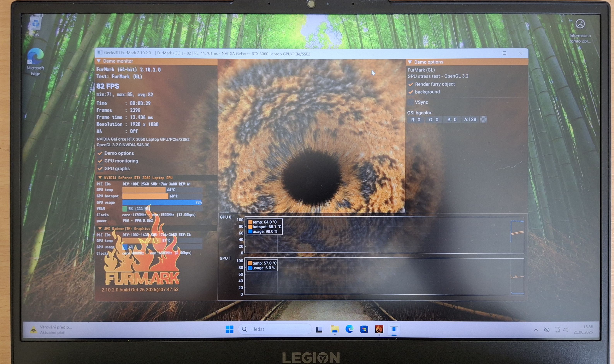Click the GPU 0 graph area
Screen dimensions: 614x364
click(x=384, y=235)
